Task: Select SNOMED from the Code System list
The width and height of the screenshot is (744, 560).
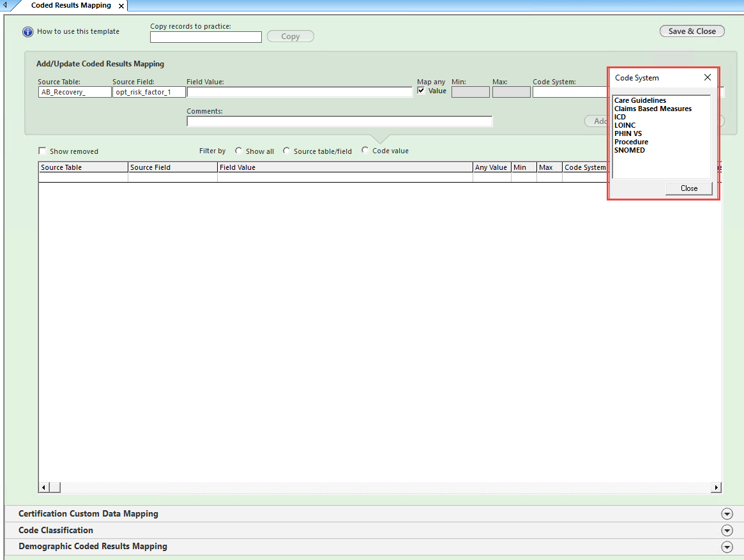Action: [x=629, y=150]
